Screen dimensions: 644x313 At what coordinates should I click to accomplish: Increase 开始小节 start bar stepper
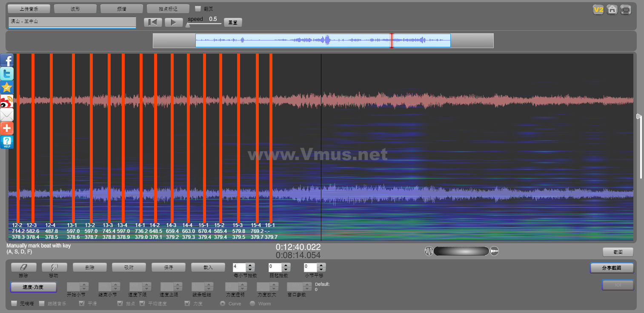click(x=84, y=285)
